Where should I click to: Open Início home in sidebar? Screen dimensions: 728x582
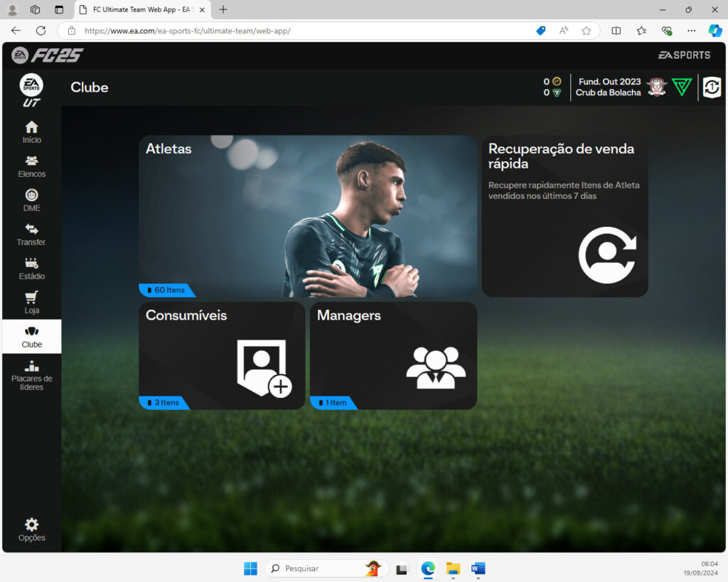(x=31, y=132)
